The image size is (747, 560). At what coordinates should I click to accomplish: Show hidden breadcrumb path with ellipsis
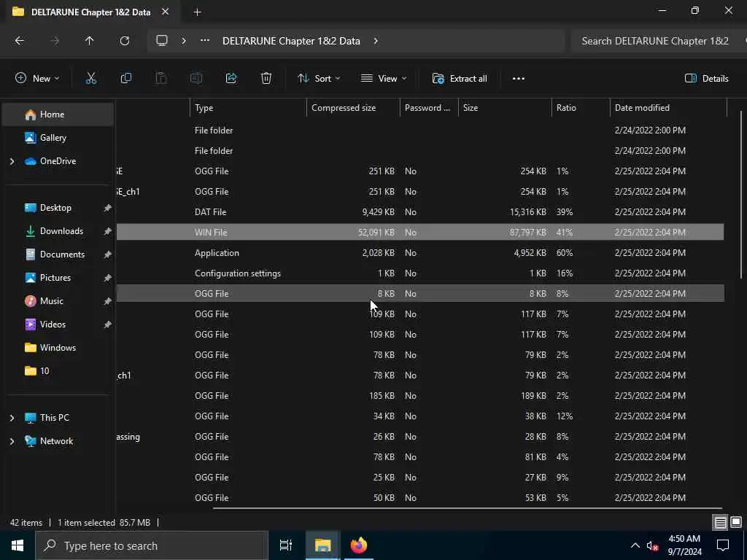pyautogui.click(x=205, y=41)
